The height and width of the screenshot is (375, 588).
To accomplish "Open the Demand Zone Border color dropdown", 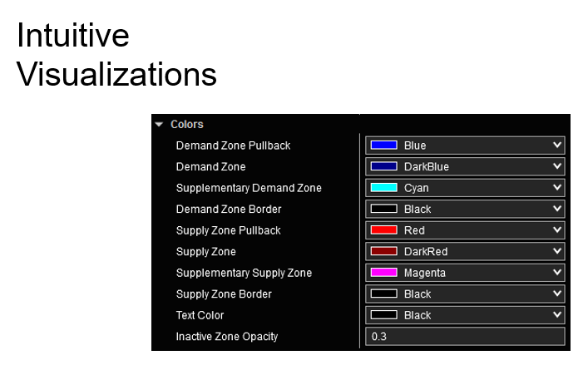I will 556,210.
